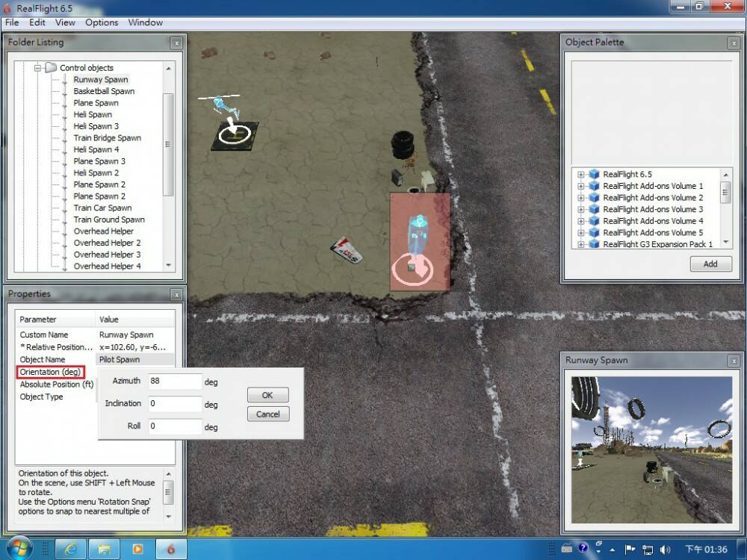Expand the RealFlight 6.5 palette node

tap(580, 174)
